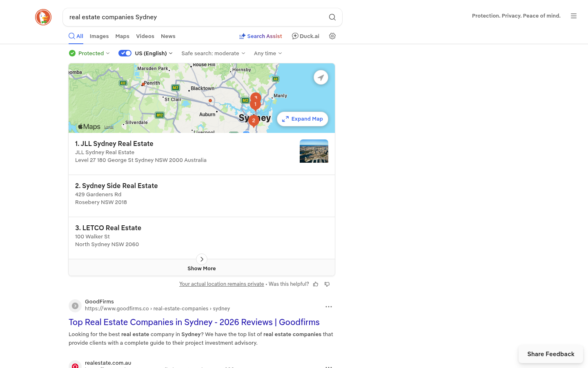Viewport: 588px width, 368px height.
Task: Click realestate.com.au site name
Action: (x=108, y=363)
